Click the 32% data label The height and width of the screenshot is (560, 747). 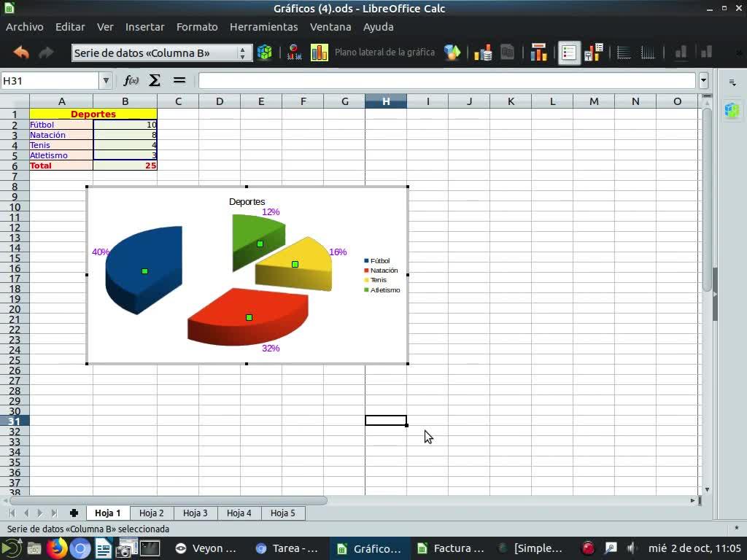click(x=271, y=348)
